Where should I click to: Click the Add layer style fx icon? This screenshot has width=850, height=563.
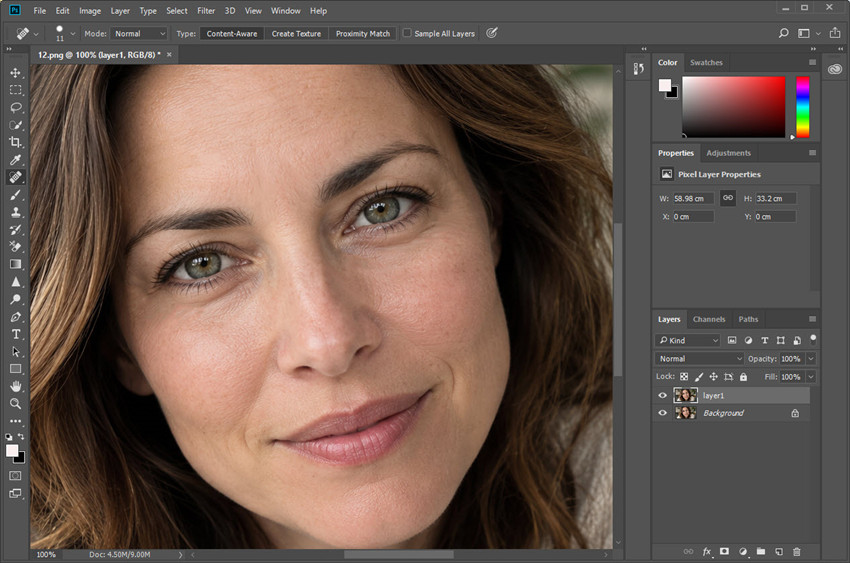click(707, 552)
